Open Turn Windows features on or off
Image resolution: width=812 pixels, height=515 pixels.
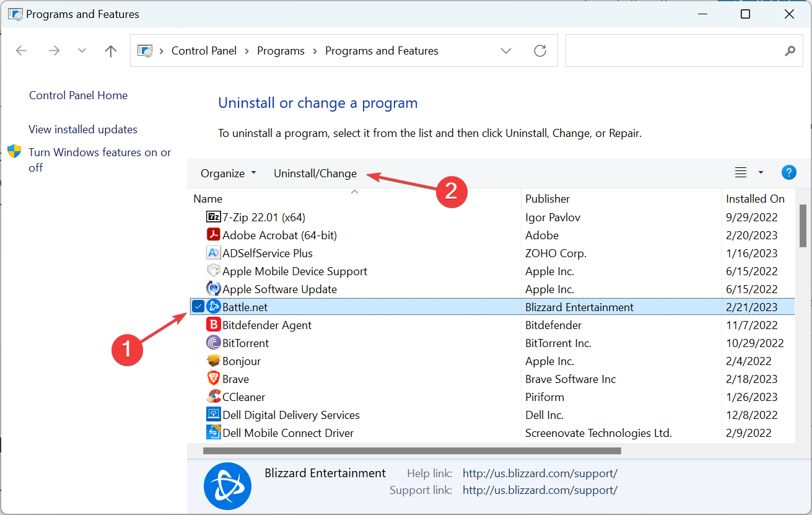point(100,160)
